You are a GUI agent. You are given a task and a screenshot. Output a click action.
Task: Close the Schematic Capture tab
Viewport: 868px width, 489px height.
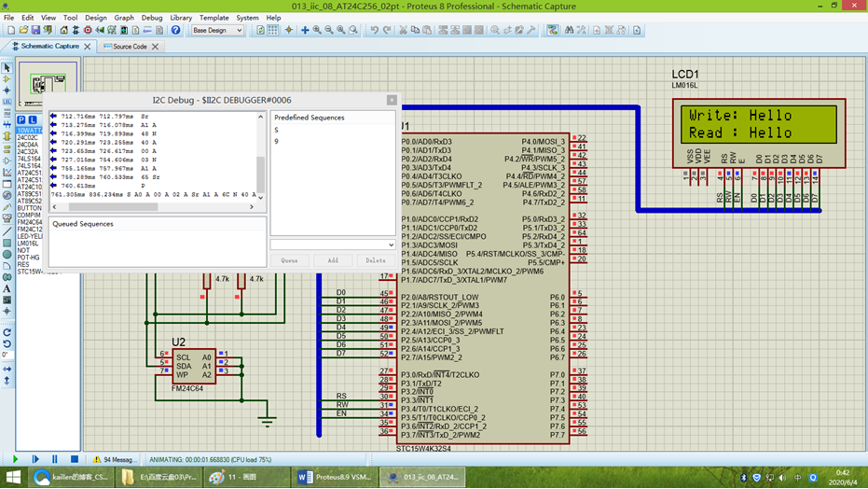87,47
